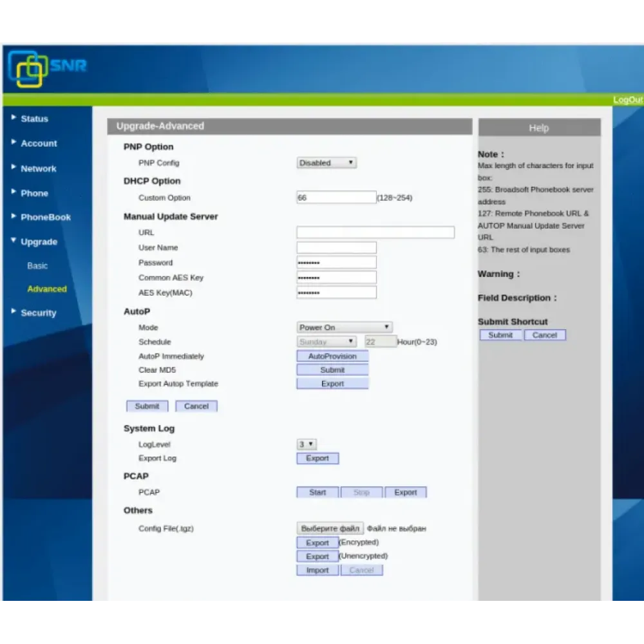644x644 pixels.
Task: Expand the Phone menu section
Action: (x=35, y=193)
